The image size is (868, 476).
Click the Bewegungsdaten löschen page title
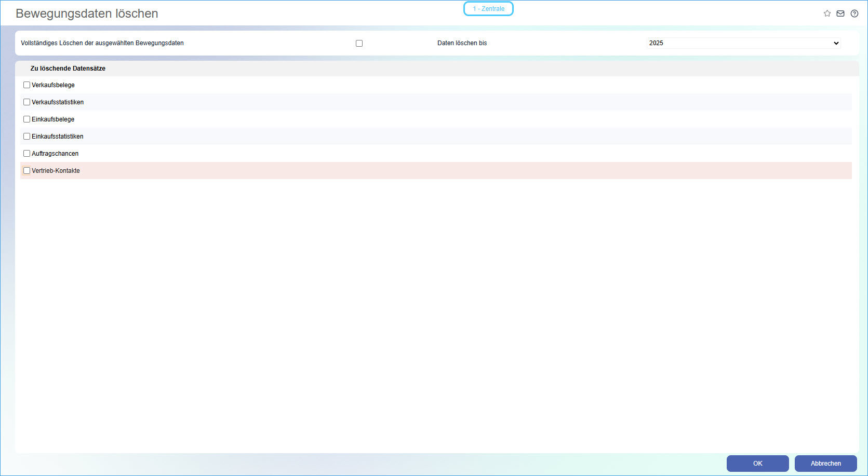(x=87, y=13)
